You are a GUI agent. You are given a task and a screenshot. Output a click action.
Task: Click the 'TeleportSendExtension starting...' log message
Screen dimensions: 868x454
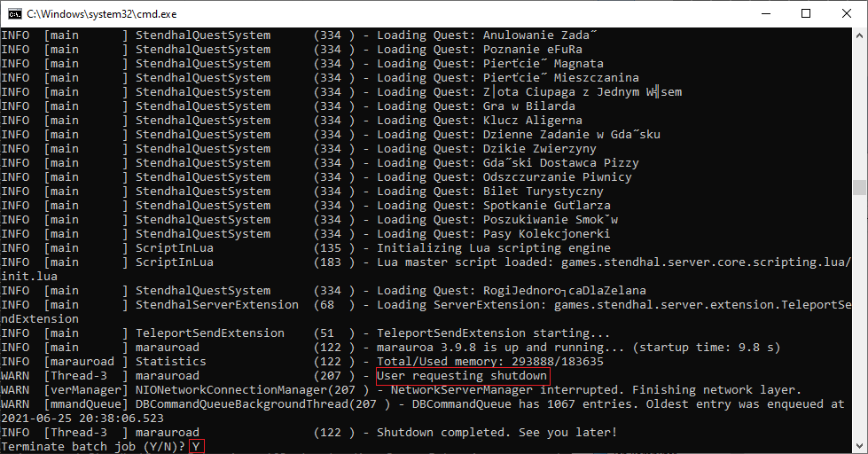(493, 333)
